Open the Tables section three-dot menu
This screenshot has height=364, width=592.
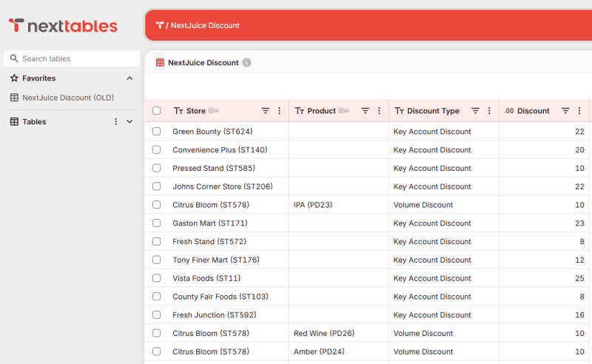tap(115, 121)
